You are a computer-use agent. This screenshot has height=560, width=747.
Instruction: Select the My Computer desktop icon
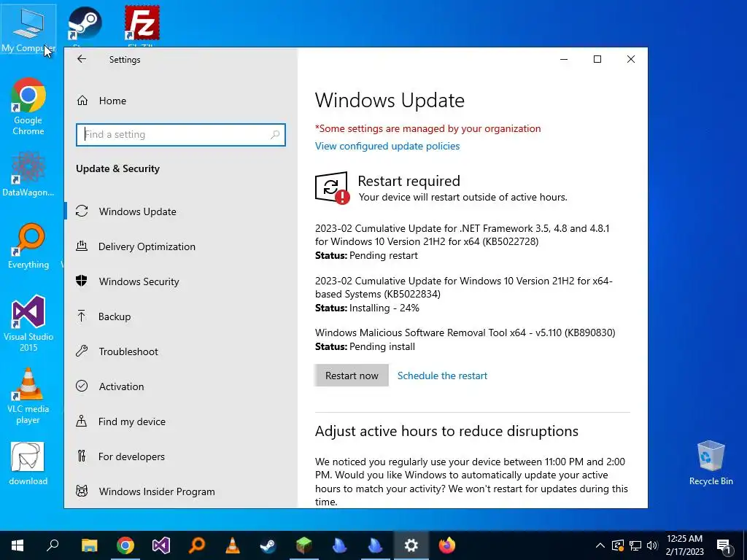coord(28,29)
